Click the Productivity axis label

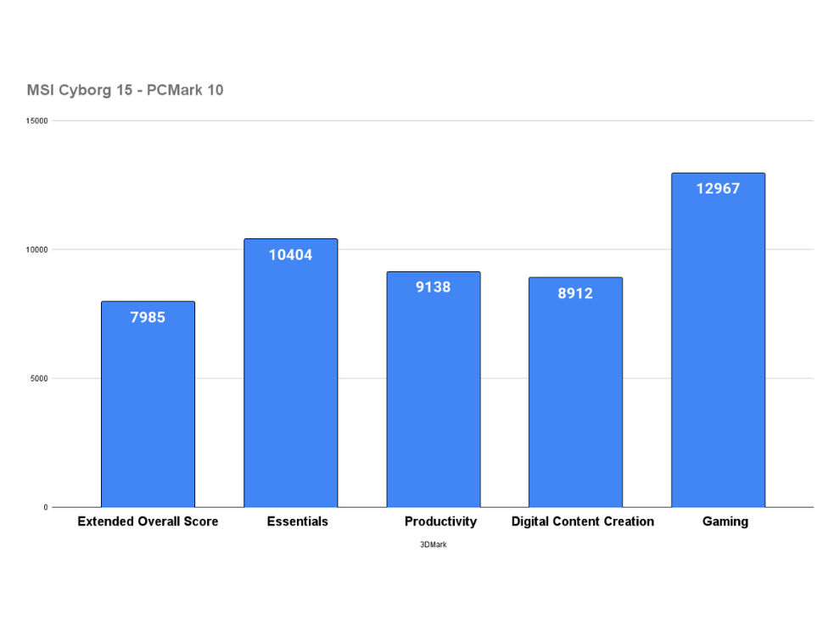440,521
